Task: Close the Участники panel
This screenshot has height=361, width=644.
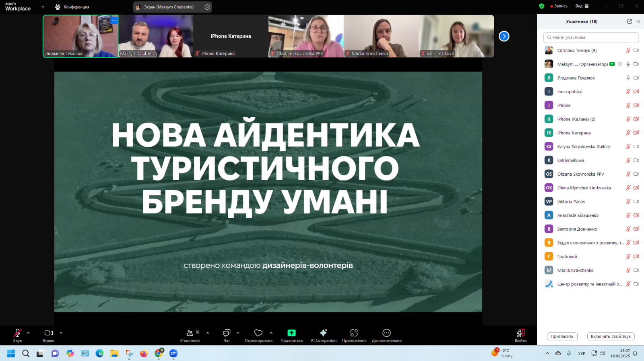Action: (x=638, y=21)
